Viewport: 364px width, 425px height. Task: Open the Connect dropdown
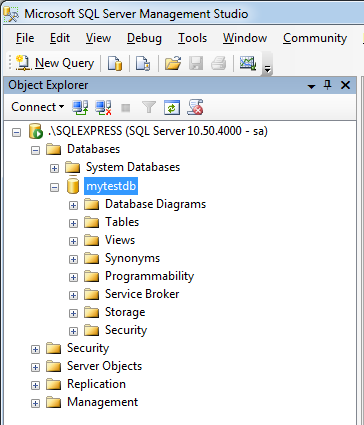[x=37, y=107]
